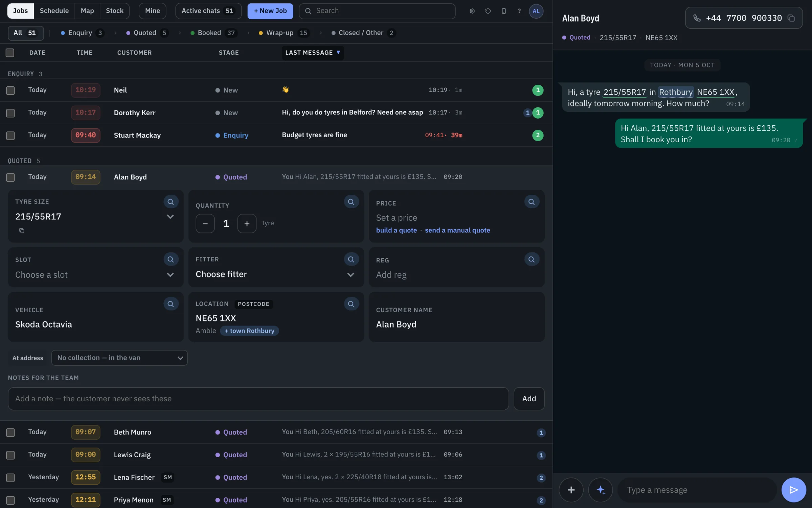Click the settings gear icon in header
The height and width of the screenshot is (508, 812).
click(x=472, y=11)
